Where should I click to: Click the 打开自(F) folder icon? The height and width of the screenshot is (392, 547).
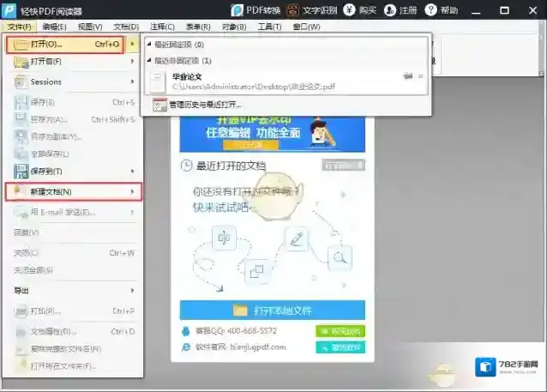click(21, 62)
